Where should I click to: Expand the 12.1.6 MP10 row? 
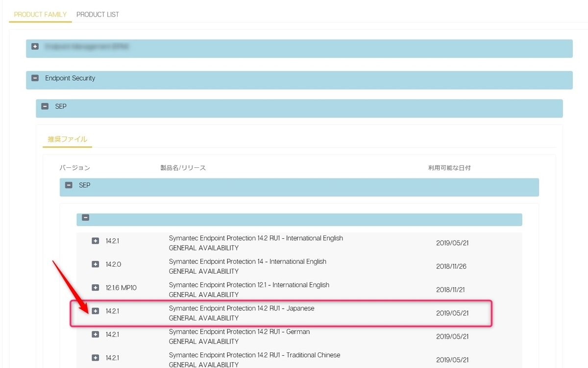96,288
